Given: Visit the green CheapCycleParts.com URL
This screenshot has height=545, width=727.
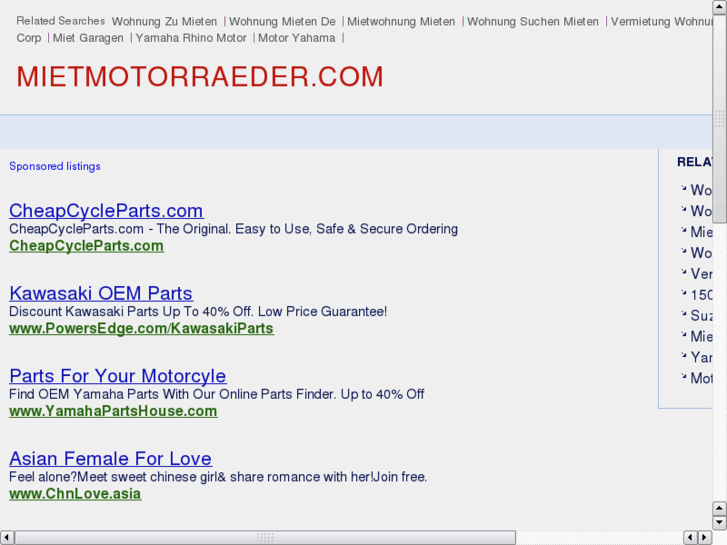Looking at the screenshot, I should 86,246.
